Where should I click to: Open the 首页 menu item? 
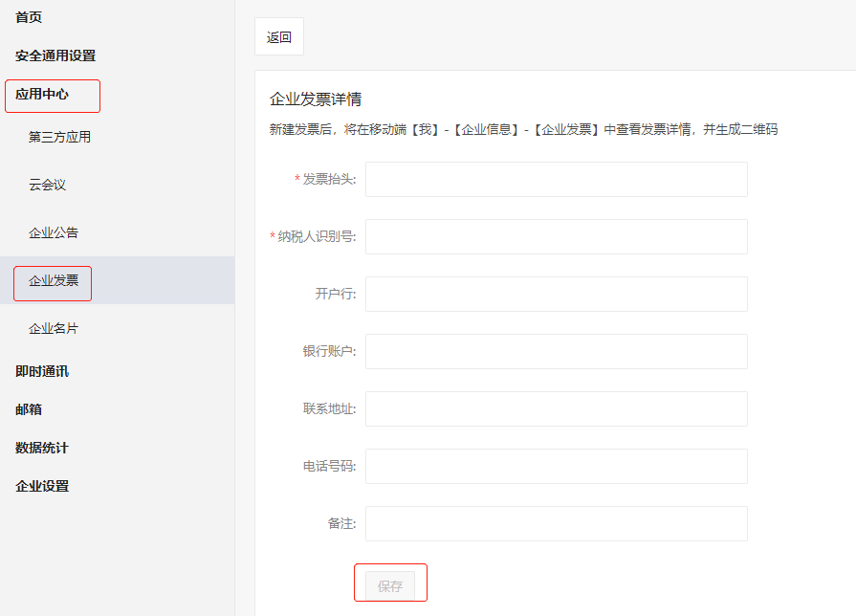click(29, 17)
